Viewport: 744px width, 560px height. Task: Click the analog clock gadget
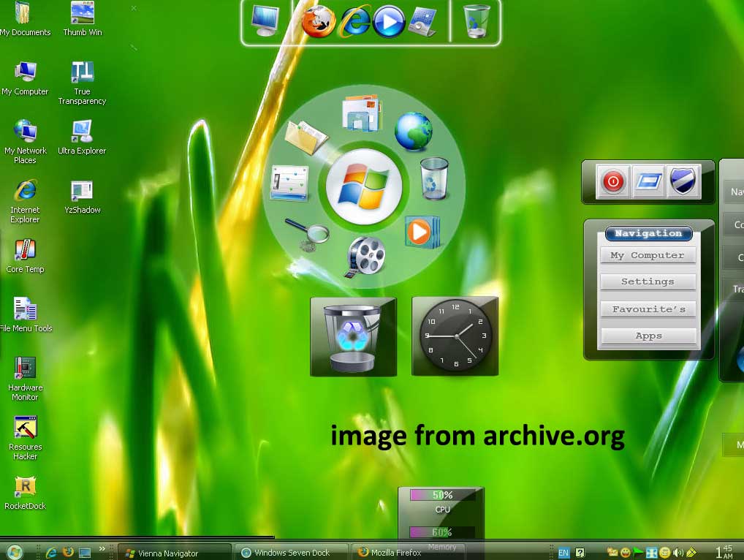pyautogui.click(x=455, y=336)
